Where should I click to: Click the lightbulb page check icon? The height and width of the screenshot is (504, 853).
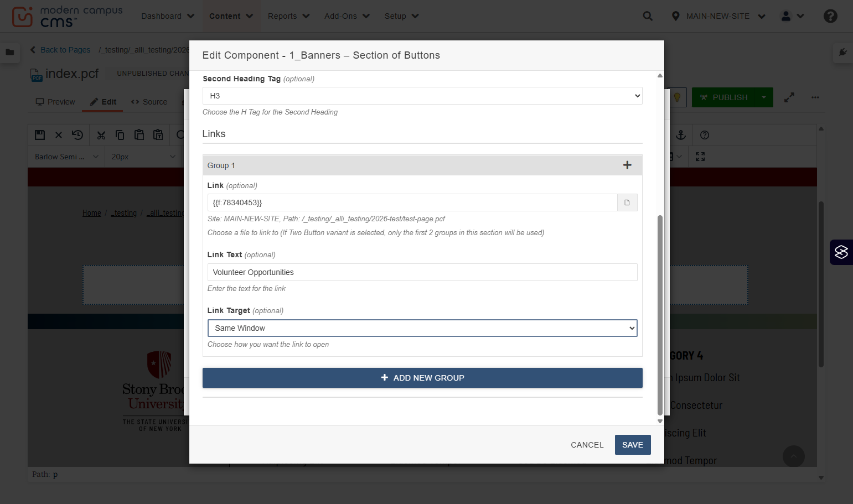point(677,97)
